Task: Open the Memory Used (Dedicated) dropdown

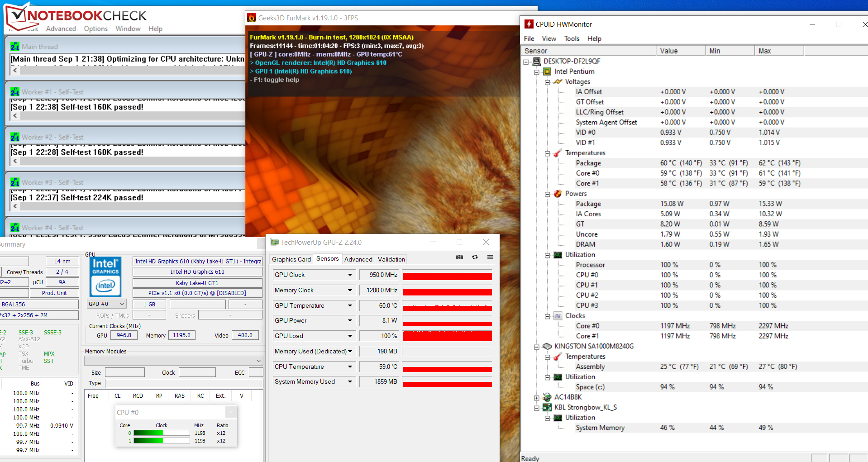Action: point(350,351)
